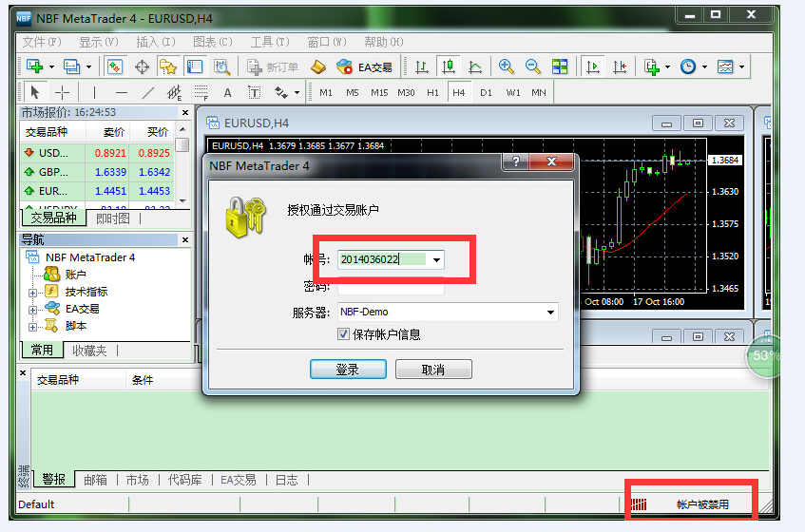Open the New Chart dropdown arrow
Screen dimensions: 805x532
click(51, 67)
